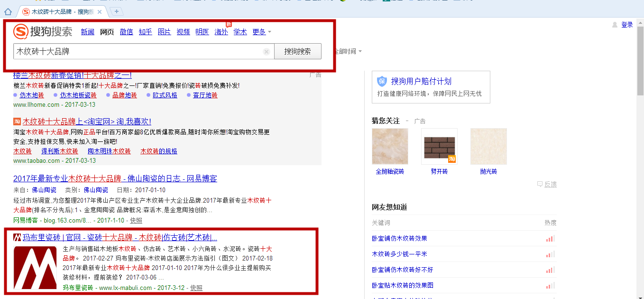Switch to 图片 search category
This screenshot has height=299, width=644.
(164, 32)
